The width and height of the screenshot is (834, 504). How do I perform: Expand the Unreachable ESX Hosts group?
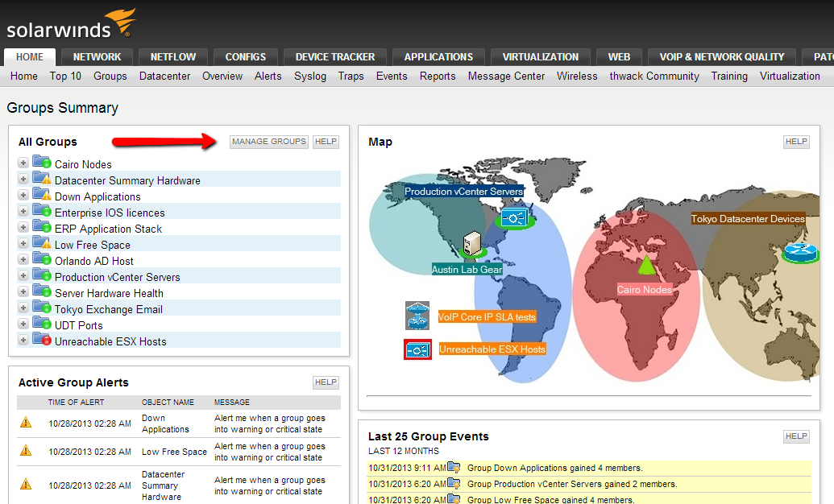[x=23, y=340]
